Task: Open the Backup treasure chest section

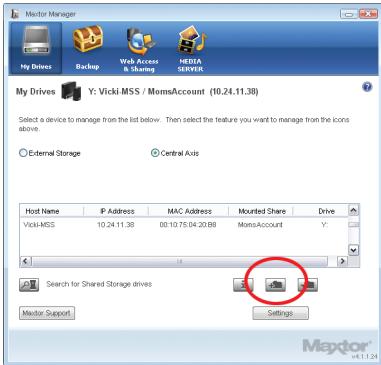Action: click(x=87, y=48)
